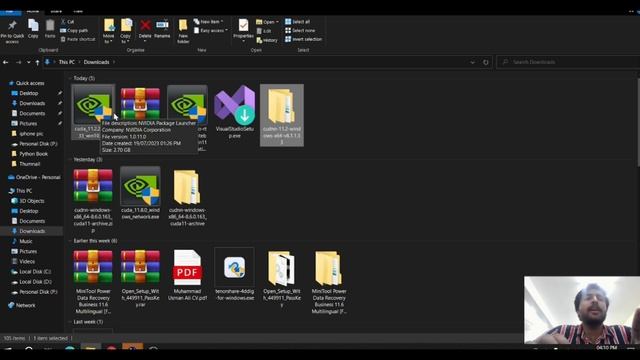Select Muhammad Usman Ali CV.pdf

coord(187,275)
